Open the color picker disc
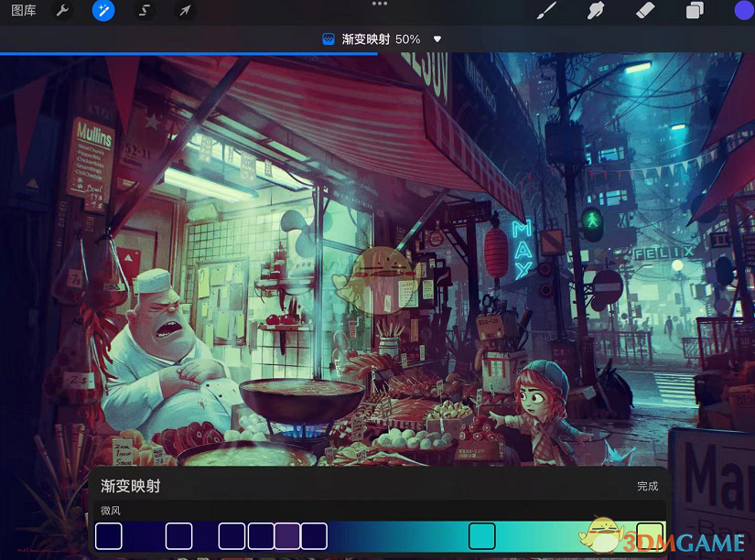755x560 pixels. point(743,12)
